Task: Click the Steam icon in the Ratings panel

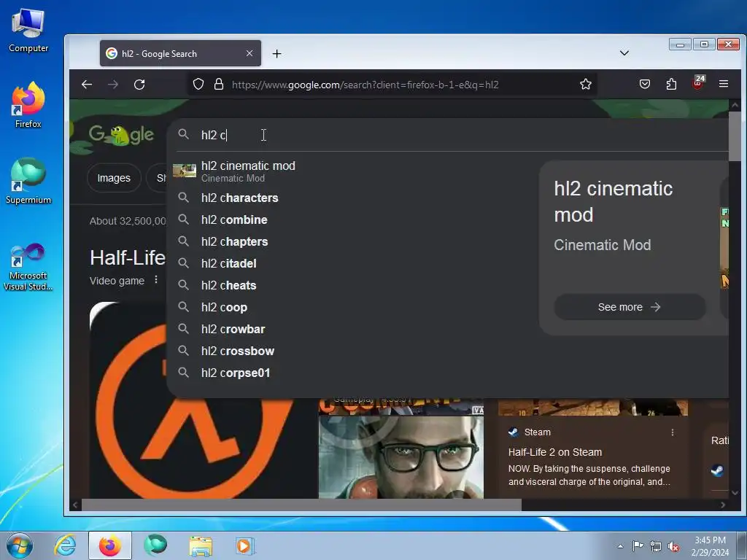Action: (x=717, y=470)
